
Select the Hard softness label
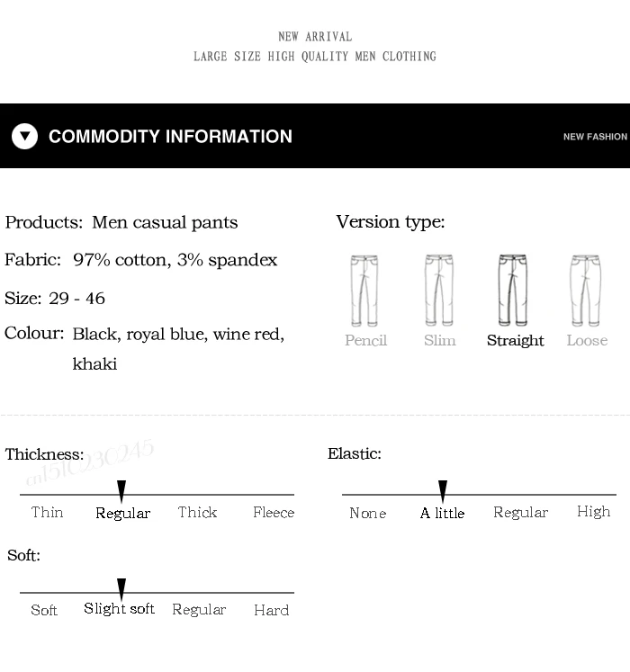[272, 610]
